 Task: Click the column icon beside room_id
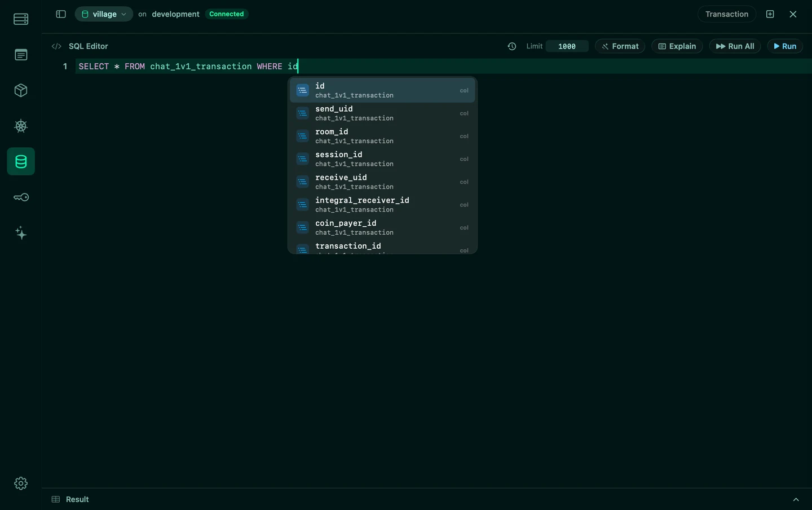(303, 136)
